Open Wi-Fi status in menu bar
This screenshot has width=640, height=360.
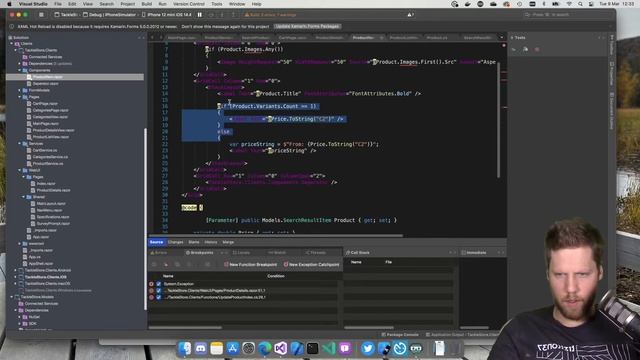(x=569, y=4)
